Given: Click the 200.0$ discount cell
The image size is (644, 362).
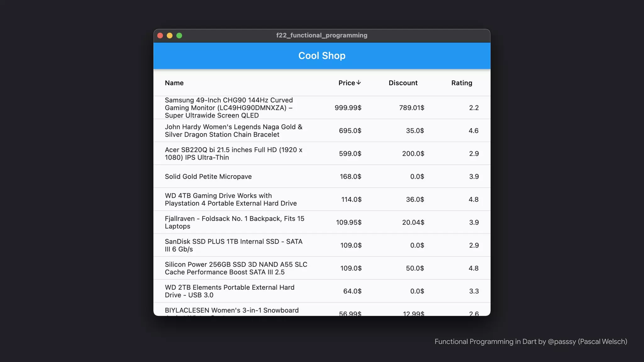Looking at the screenshot, I should [x=413, y=154].
